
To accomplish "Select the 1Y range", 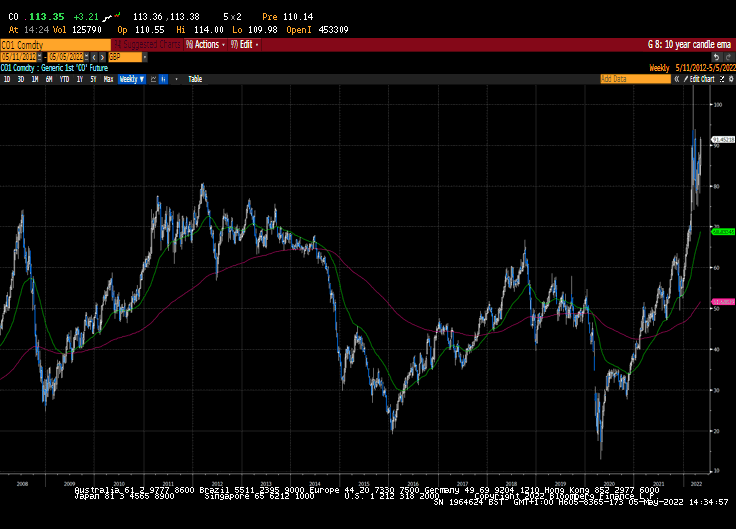I will [x=80, y=79].
